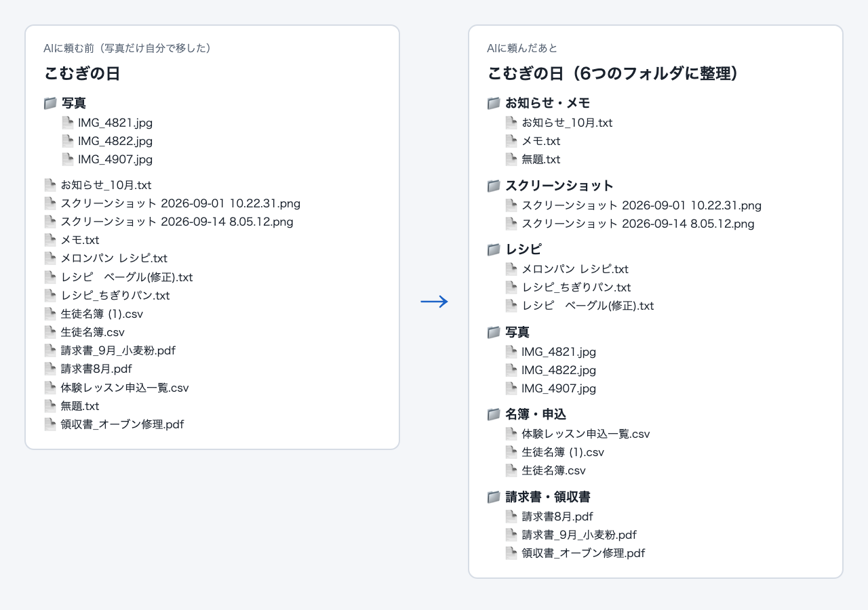This screenshot has width=868, height=610.
Task: Click the お知らせ・メモ folder icon
Action: 494,103
